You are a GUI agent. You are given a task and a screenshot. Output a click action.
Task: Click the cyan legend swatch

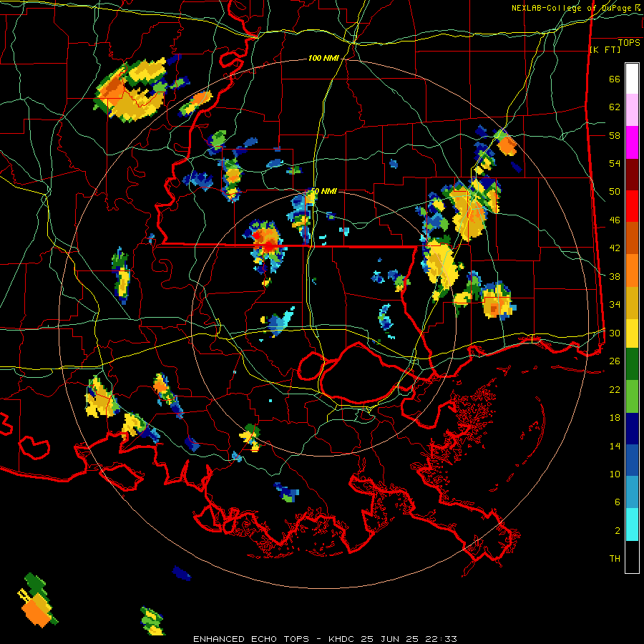[632, 525]
